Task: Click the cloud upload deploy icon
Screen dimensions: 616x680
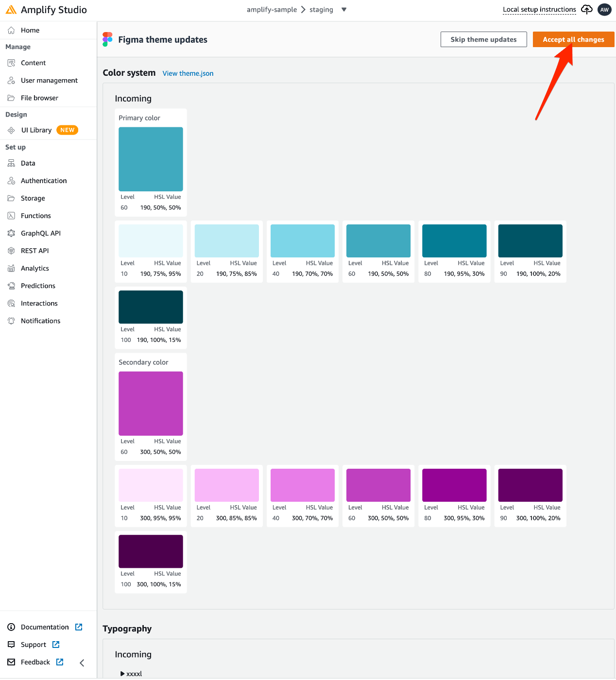Action: tap(587, 9)
